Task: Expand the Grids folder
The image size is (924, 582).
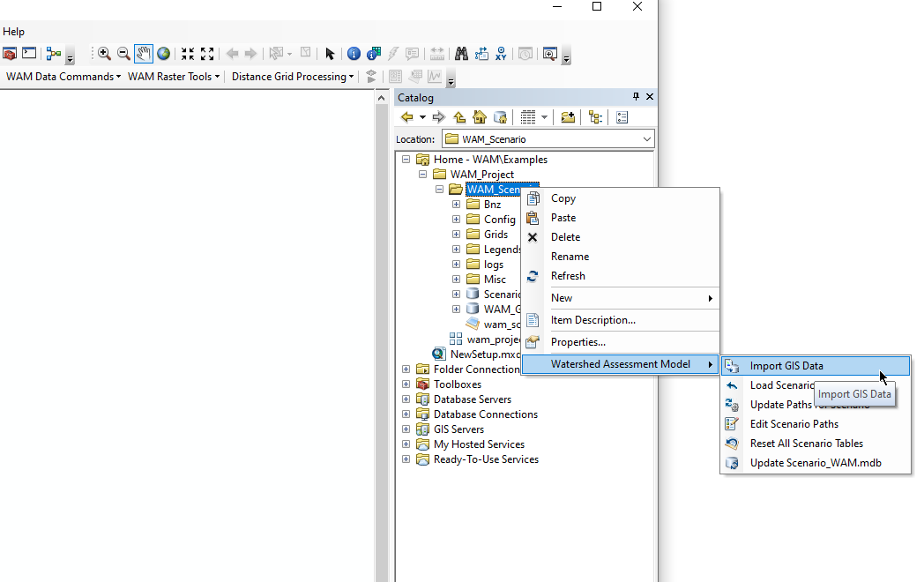Action: pos(456,234)
